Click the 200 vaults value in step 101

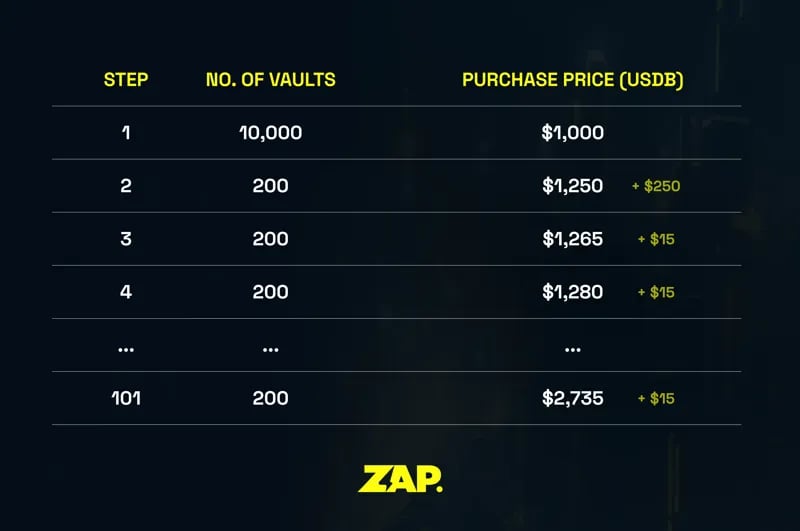coord(270,398)
